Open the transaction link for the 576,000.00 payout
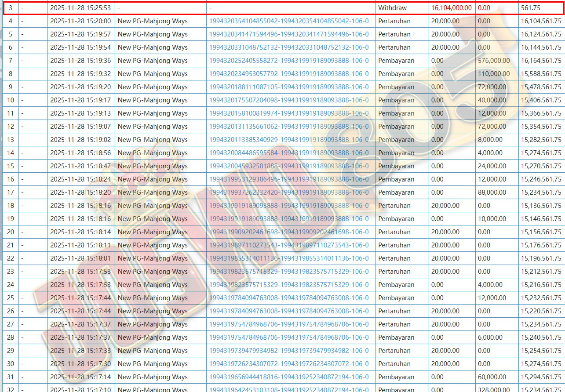565x392 pixels. 289,61
